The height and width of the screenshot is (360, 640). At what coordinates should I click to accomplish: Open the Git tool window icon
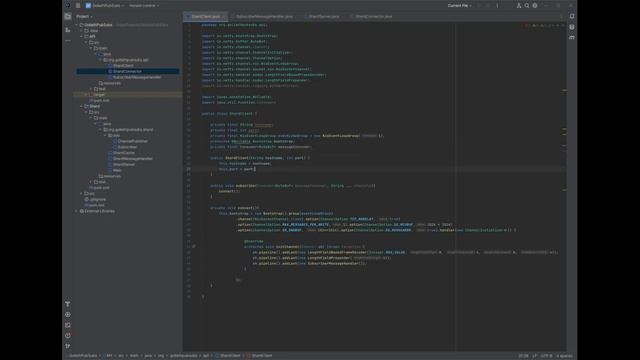click(x=68, y=346)
